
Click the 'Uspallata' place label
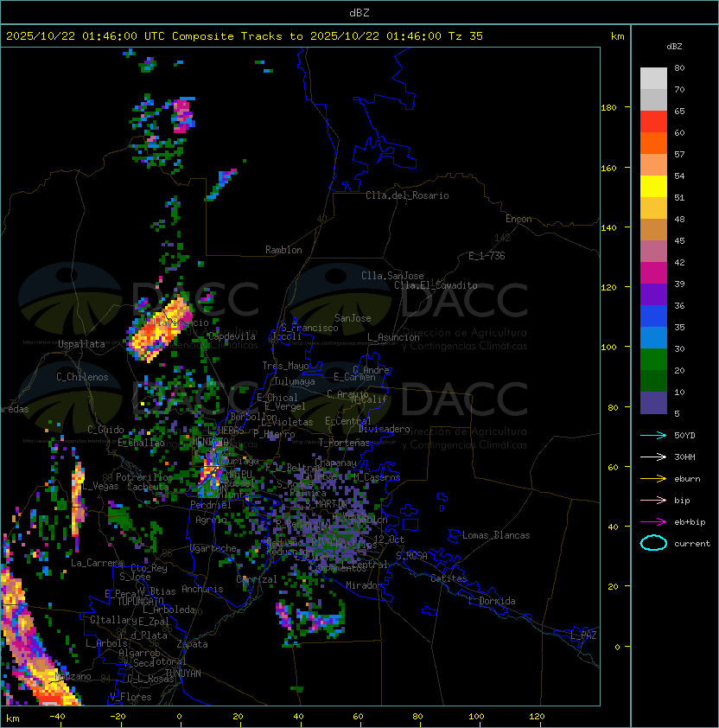click(x=81, y=344)
